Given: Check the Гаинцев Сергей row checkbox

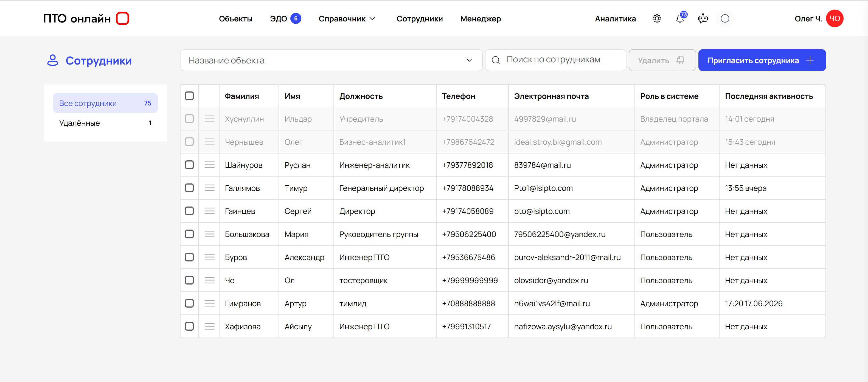Looking at the screenshot, I should point(189,211).
